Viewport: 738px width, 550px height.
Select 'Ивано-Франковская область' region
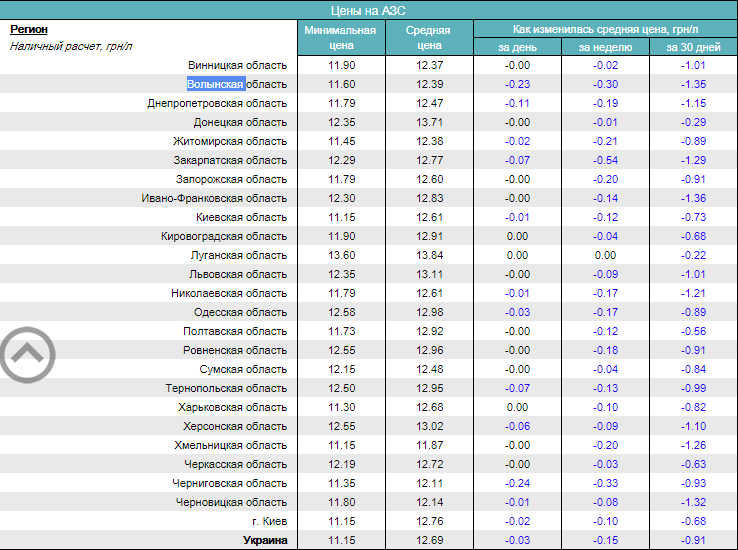pos(214,198)
